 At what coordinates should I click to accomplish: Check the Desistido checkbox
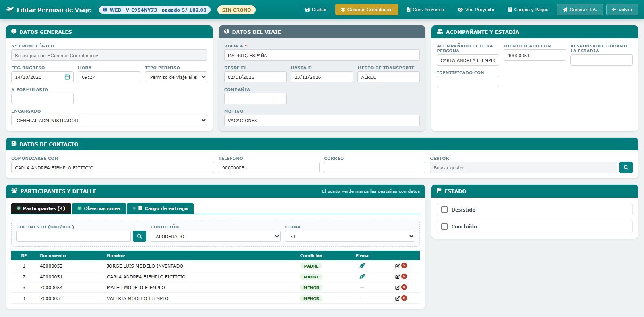(x=444, y=210)
